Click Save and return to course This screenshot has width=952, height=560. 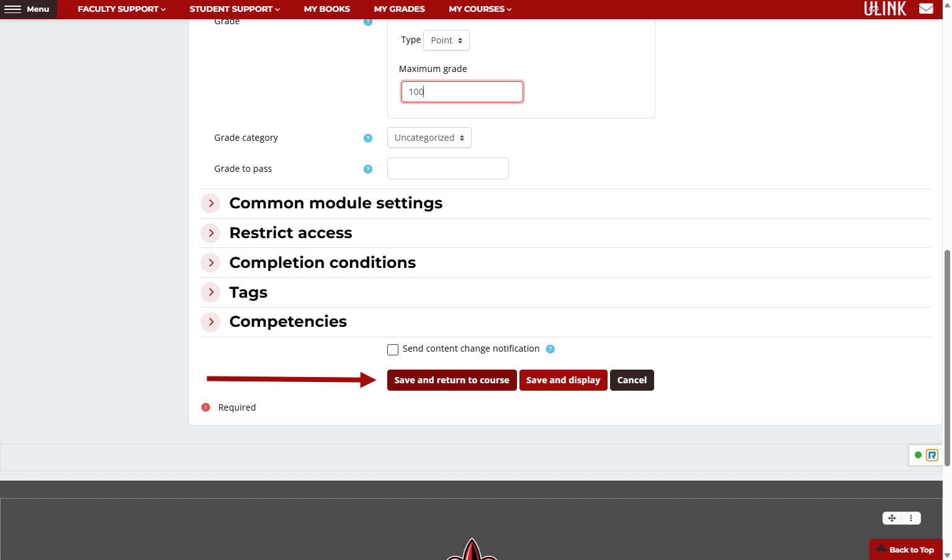coord(452,380)
